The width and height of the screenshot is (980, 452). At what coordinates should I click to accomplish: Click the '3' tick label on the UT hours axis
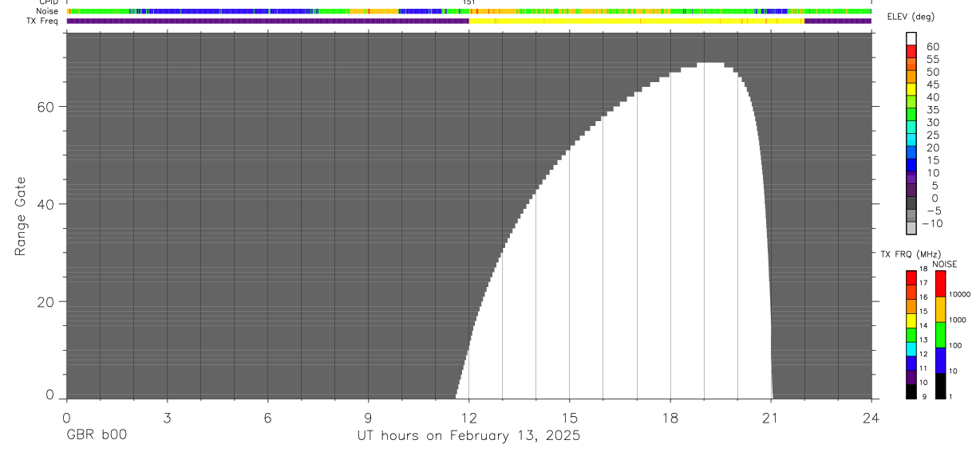point(167,418)
